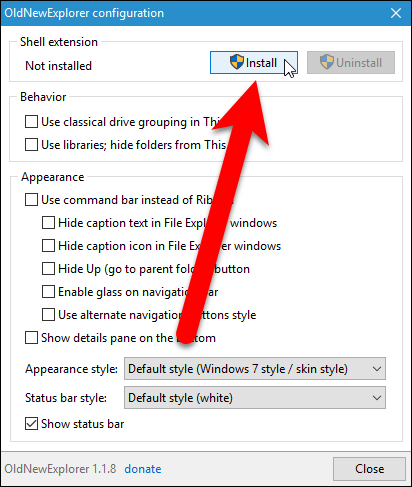This screenshot has height=487, width=412.
Task: Click the Appearance style dropdown arrow
Action: pos(377,369)
